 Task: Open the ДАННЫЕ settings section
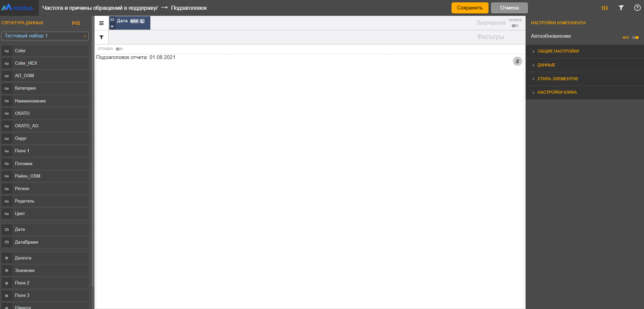point(546,65)
